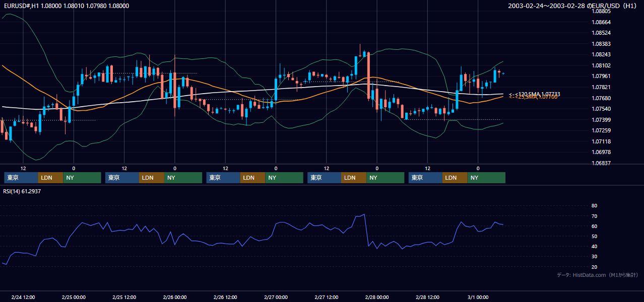The image size is (644, 302).
Task: Click the 2/26 00:00 date label
Action: point(175,297)
